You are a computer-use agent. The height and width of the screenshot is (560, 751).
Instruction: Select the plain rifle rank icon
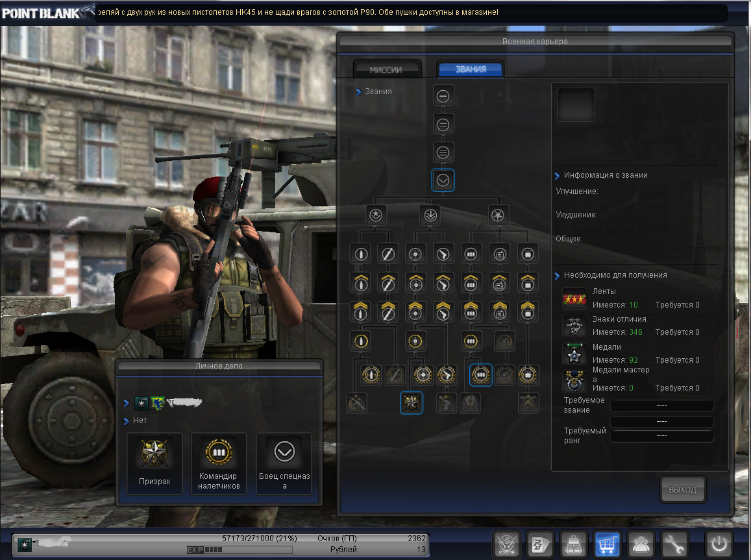click(388, 254)
